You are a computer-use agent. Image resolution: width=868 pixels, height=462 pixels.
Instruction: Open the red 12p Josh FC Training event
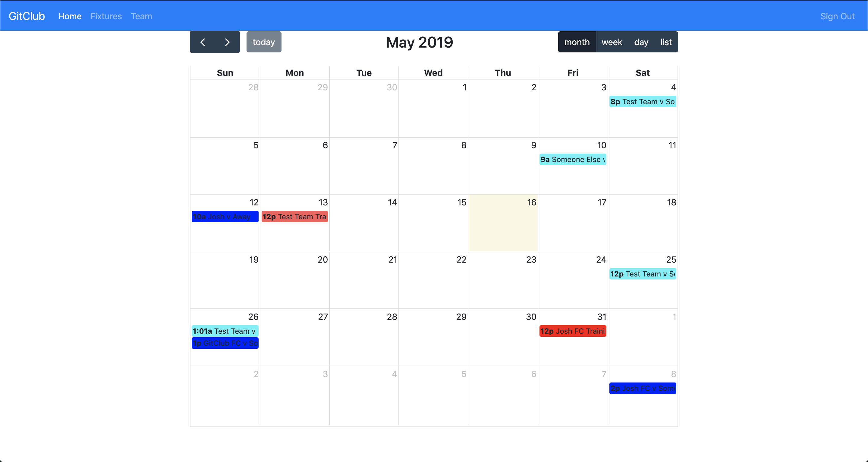[573, 331]
